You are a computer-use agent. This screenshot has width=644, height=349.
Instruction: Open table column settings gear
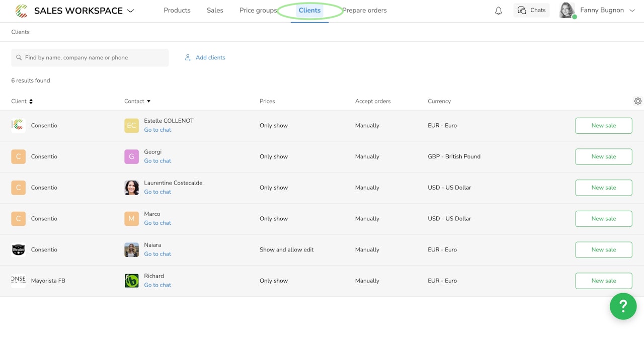point(638,101)
